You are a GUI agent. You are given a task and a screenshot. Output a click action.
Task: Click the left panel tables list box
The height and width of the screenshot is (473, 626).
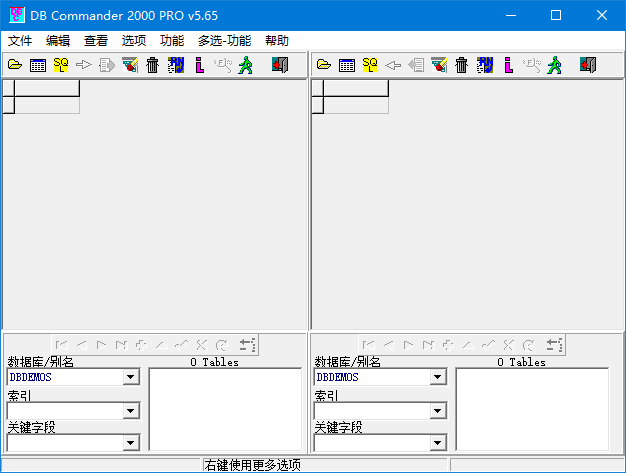[225, 410]
